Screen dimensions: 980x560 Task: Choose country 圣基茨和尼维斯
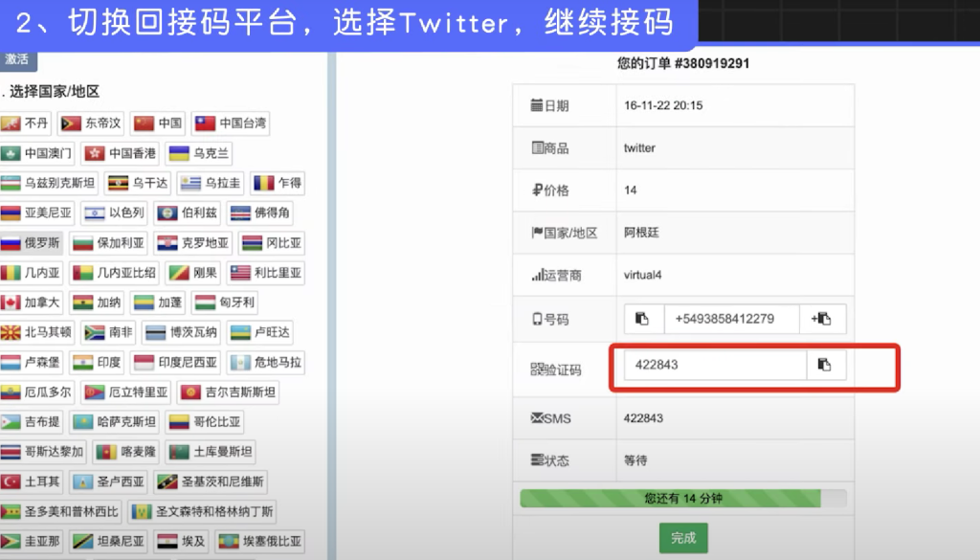pos(211,482)
